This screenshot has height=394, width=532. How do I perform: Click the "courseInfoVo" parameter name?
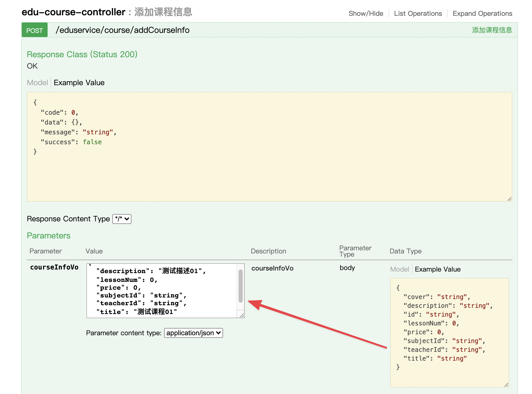pos(54,267)
